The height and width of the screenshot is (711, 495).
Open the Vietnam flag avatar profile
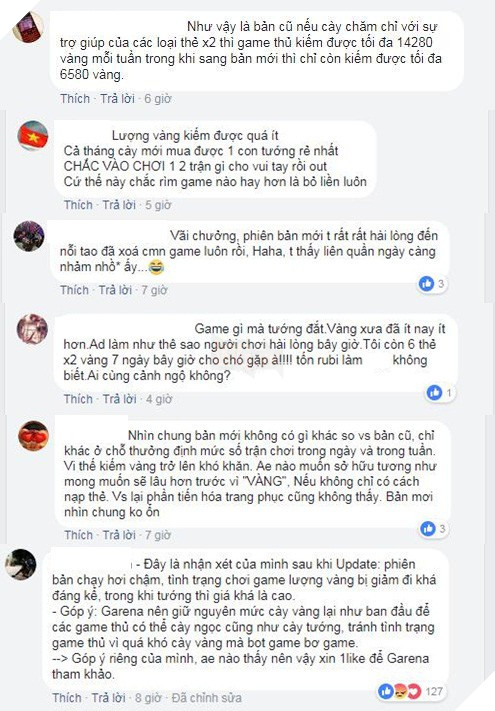coord(33,136)
